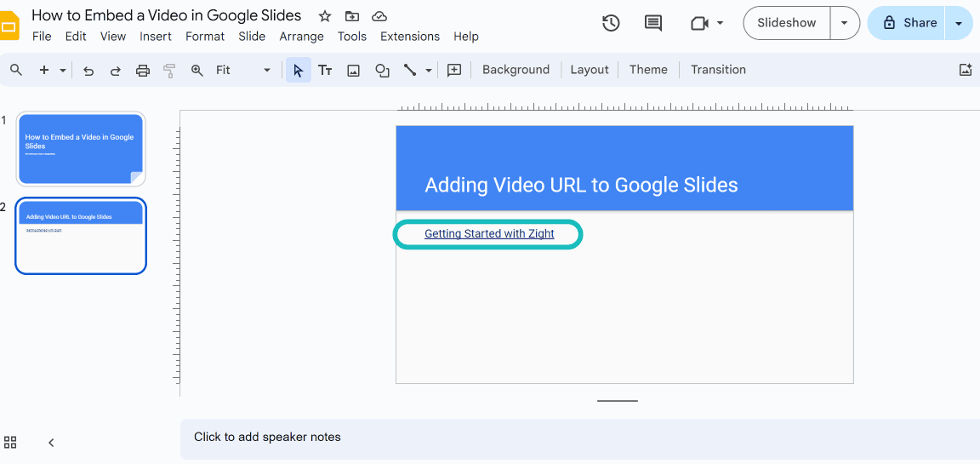Open the Fit zoom dropdown
The width and height of the screenshot is (980, 464).
coord(242,70)
